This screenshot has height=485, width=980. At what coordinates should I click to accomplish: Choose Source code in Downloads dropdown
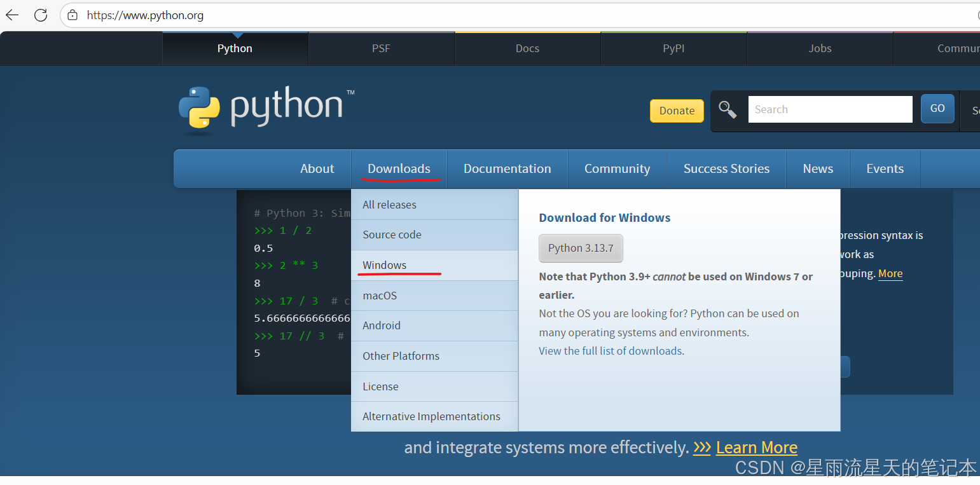click(x=434, y=235)
